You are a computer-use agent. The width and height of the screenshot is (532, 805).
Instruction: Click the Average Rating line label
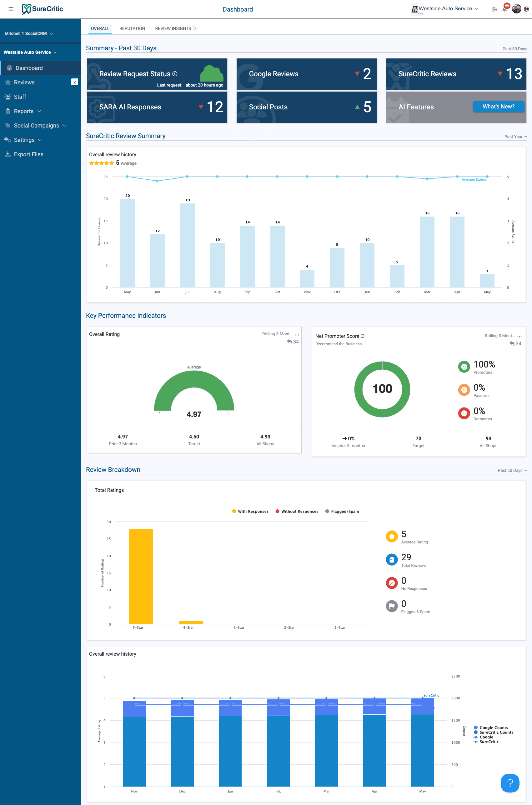coord(474,179)
